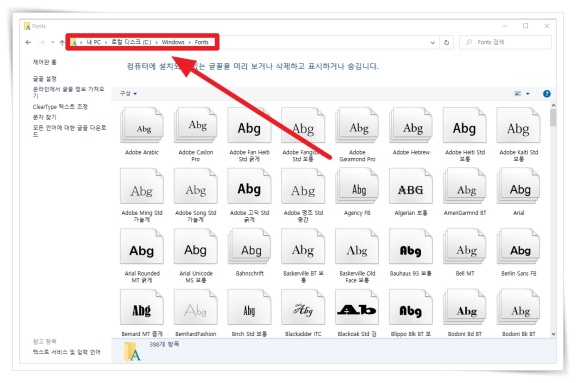Open the help question mark icon
This screenshot has height=383, width=576.
point(547,94)
